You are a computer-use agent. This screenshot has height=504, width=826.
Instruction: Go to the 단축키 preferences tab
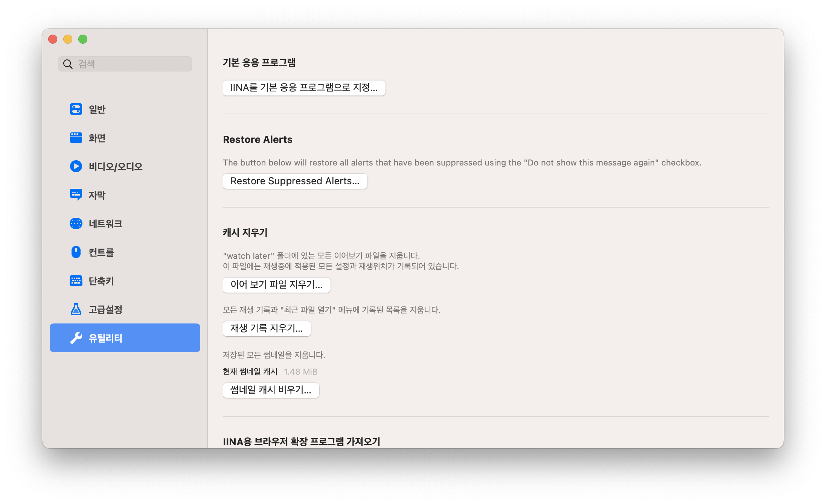tap(101, 281)
